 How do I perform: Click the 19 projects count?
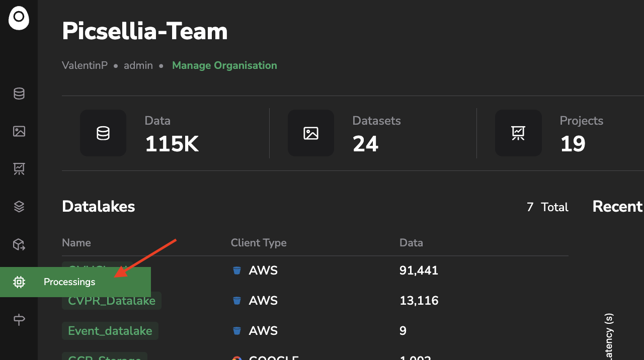click(x=573, y=144)
